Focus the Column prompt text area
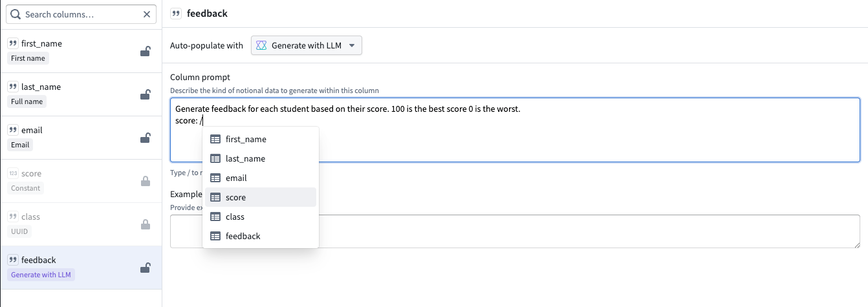This screenshot has width=868, height=307. pyautogui.click(x=582, y=142)
